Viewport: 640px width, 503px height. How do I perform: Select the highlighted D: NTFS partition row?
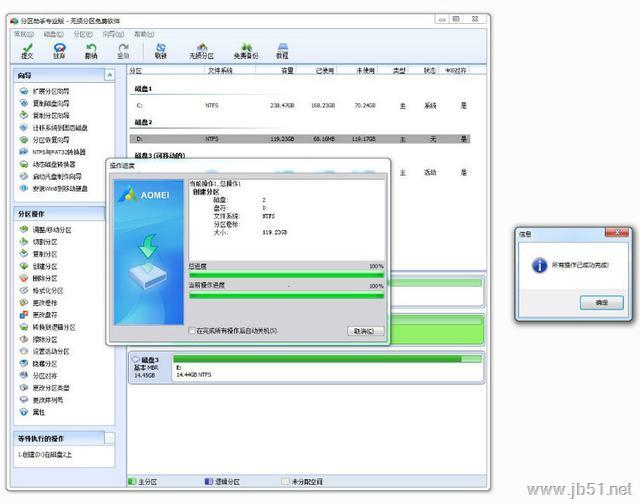[x=300, y=139]
